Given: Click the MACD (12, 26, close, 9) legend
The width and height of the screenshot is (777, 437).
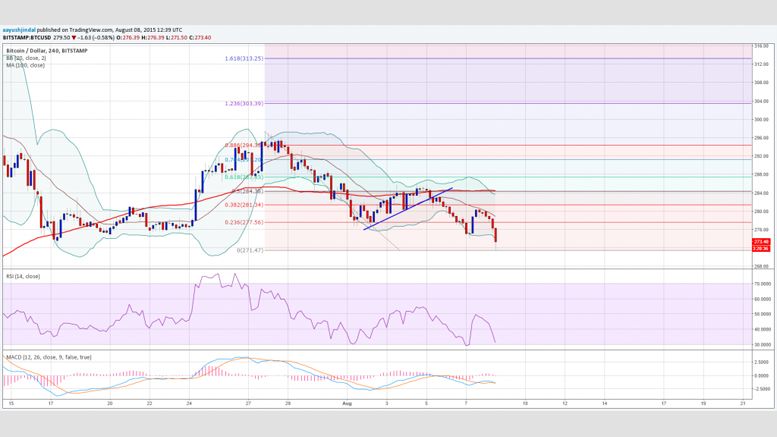Looking at the screenshot, I should coord(49,357).
